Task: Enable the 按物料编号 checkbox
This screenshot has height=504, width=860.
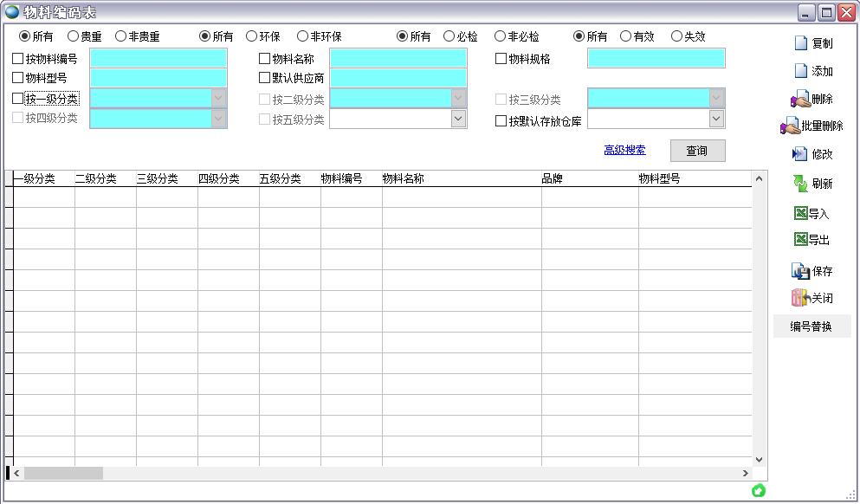Action: 18,59
